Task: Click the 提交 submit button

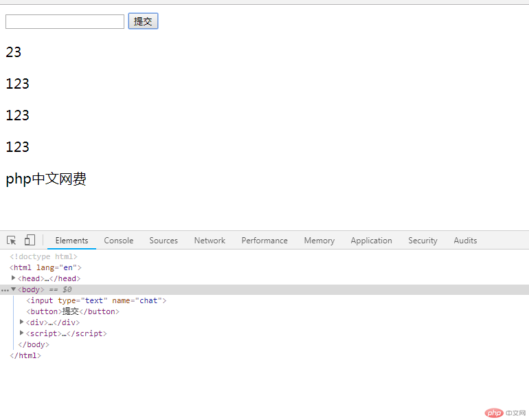Action: coord(143,21)
